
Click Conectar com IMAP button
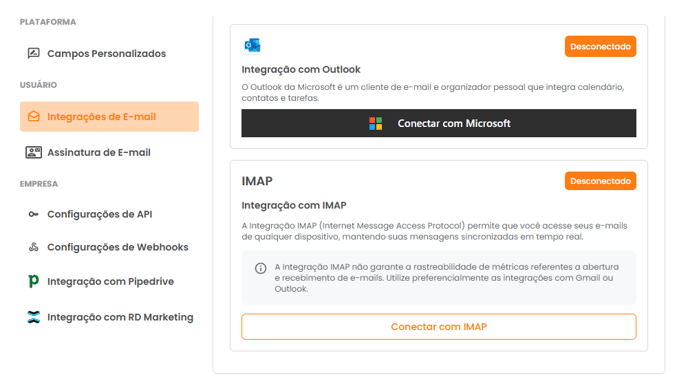pos(439,327)
